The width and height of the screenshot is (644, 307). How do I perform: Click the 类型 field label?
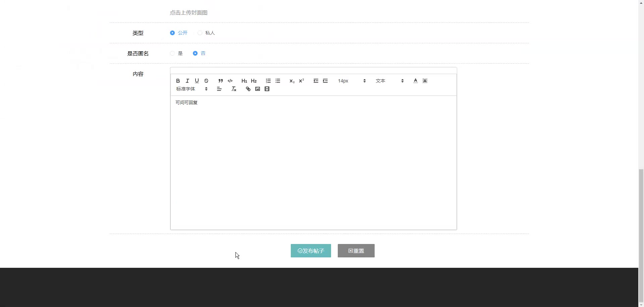pyautogui.click(x=138, y=33)
